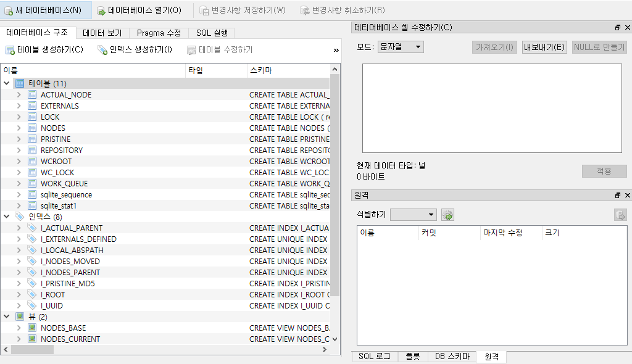Click the 타입 column header
This screenshot has height=364, width=632.
[x=216, y=70]
